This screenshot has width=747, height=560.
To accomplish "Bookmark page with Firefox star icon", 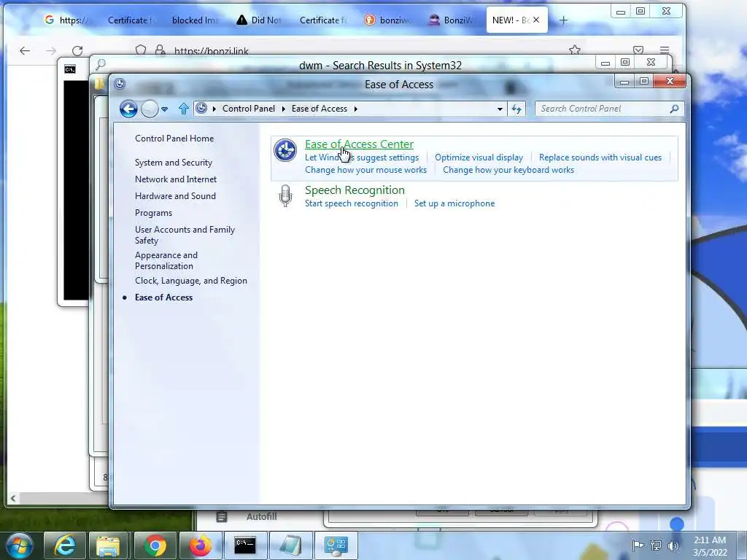I will 575,50.
